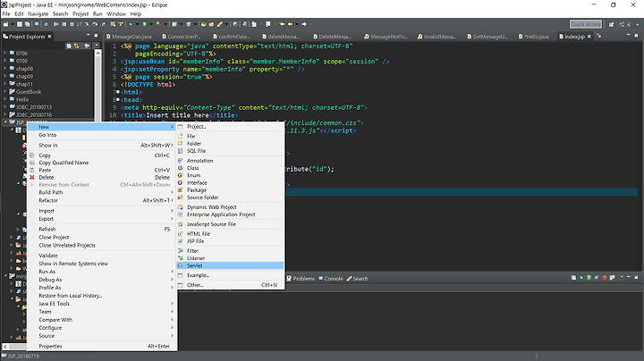Expand the GuestBook project node
This screenshot has width=644, height=361.
pos(5,91)
